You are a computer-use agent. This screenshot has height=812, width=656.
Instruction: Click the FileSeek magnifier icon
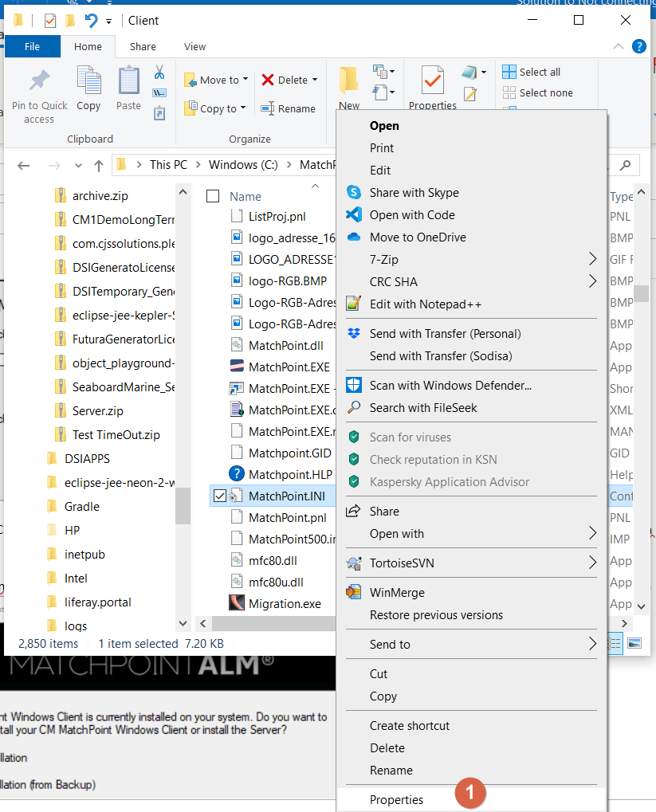point(354,407)
